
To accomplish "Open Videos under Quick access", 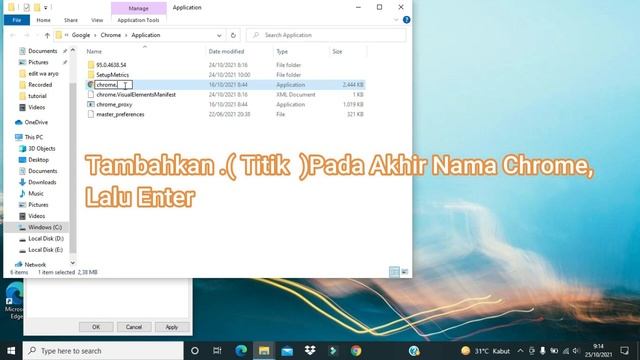I will (x=36, y=107).
